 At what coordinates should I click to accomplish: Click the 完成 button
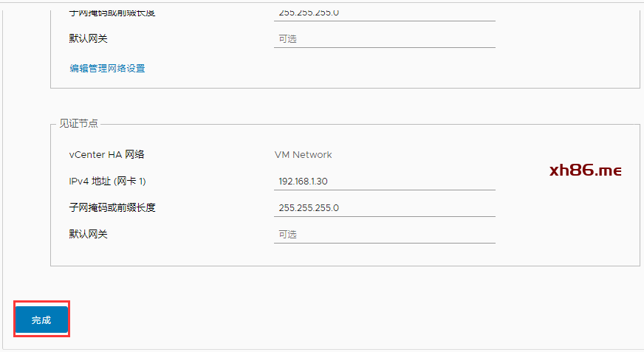(41, 320)
